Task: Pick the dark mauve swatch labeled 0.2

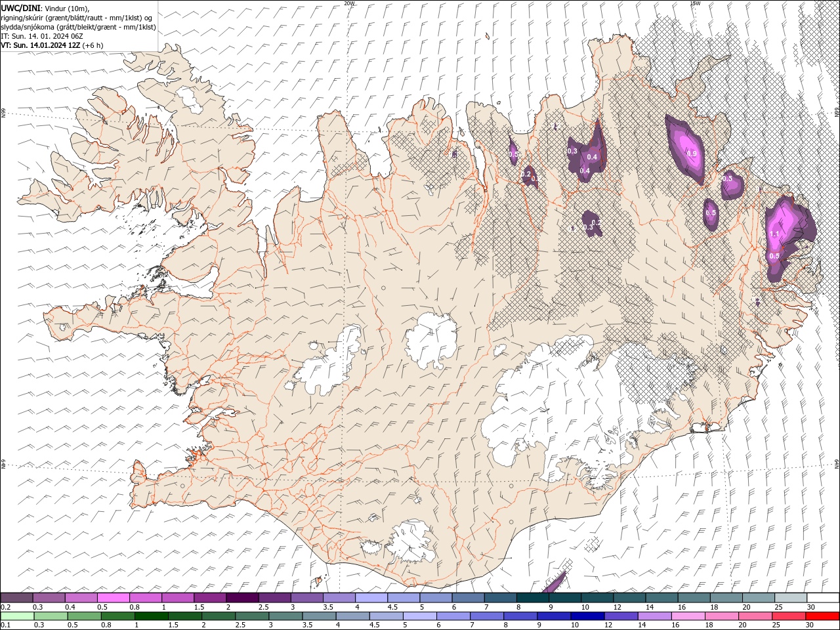Action: pyautogui.click(x=16, y=598)
